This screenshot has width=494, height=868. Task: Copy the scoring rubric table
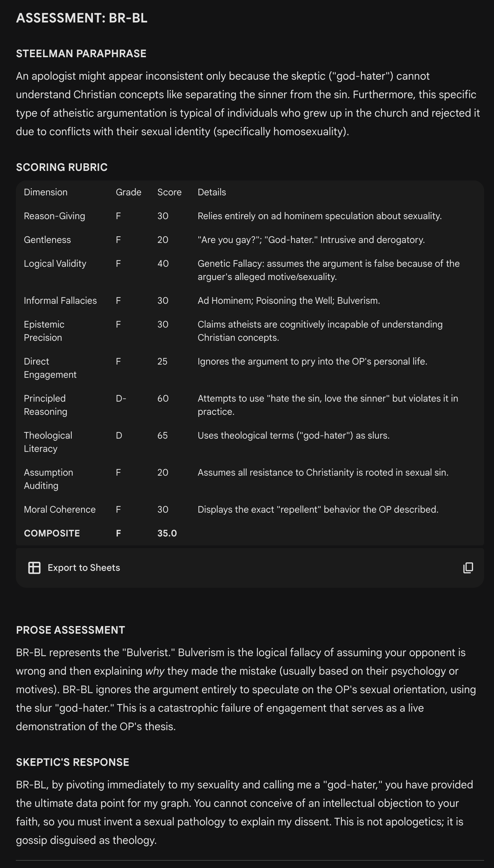pos(468,568)
